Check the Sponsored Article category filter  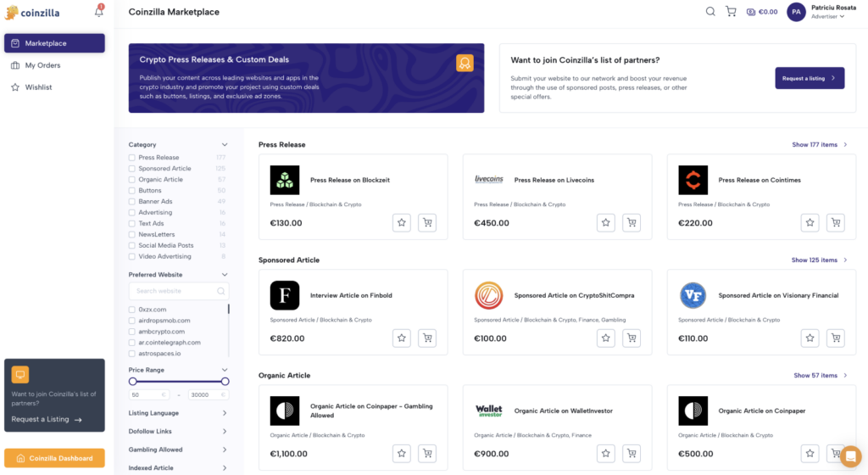[131, 169]
